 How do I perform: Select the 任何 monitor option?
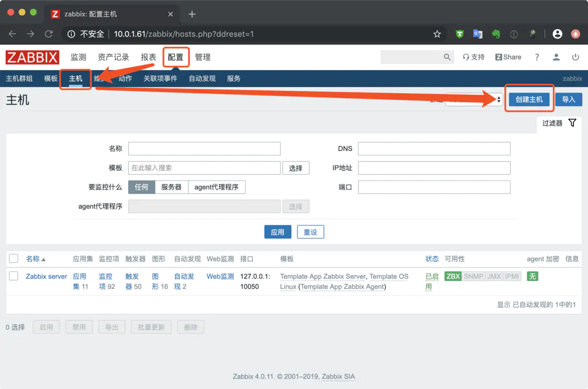point(142,187)
